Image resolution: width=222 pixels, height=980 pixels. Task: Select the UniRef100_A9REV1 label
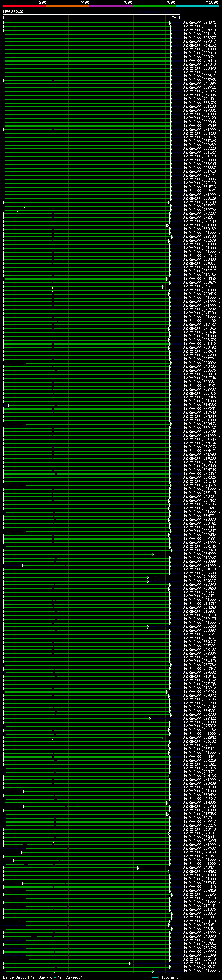pyautogui.click(x=199, y=191)
